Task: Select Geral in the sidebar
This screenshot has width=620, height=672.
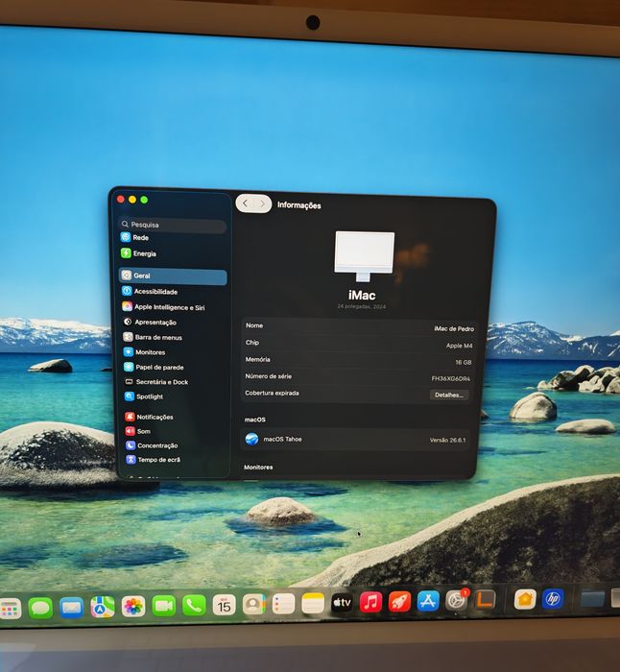Action: (x=173, y=276)
